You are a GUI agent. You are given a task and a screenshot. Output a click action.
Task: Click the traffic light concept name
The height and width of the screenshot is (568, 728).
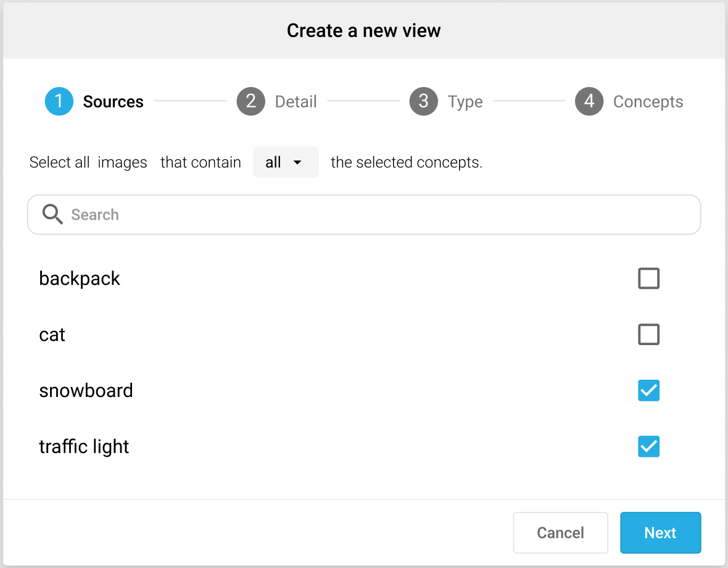pos(84,446)
